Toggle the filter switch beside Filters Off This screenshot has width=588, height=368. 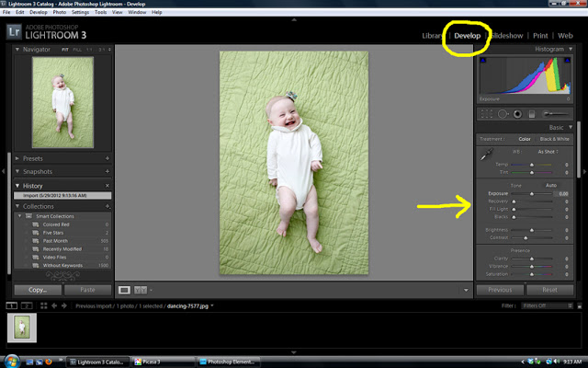point(579,305)
